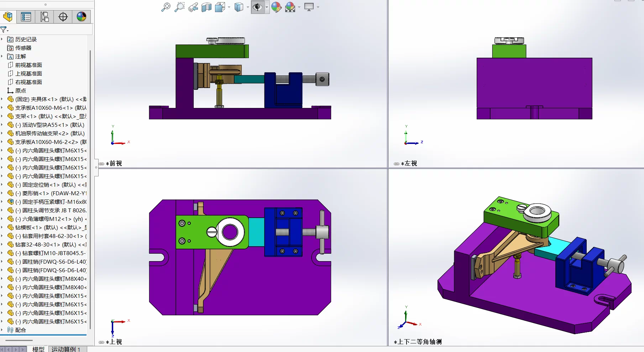Switch to the ConfigurationManager tab icon
644x352 pixels.
pyautogui.click(x=44, y=17)
